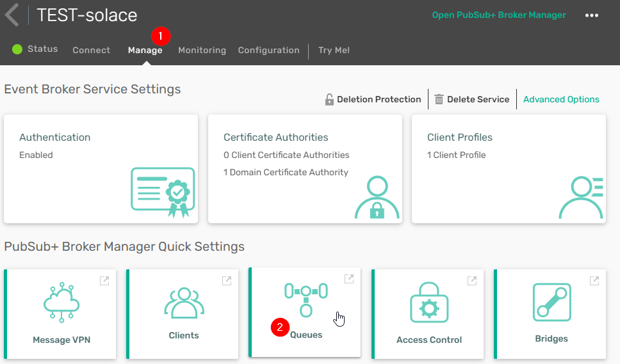Click the Certificate Authorities user-lock icon
The width and height of the screenshot is (620, 364).
tap(377, 198)
